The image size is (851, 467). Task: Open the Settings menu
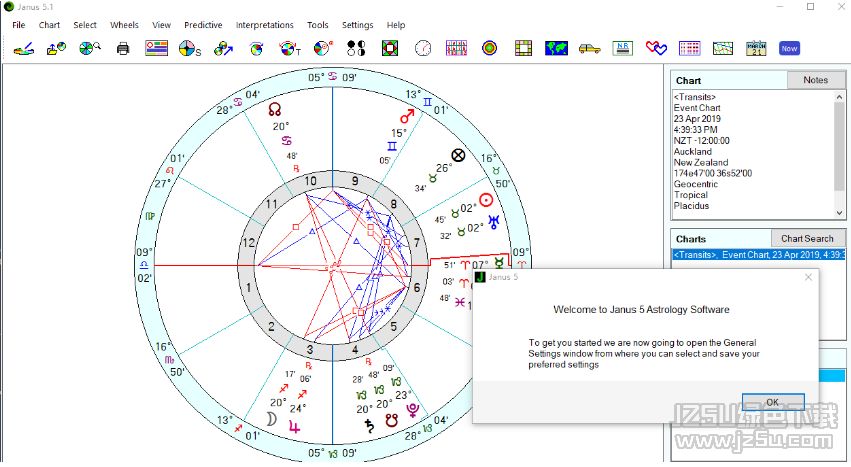point(357,25)
